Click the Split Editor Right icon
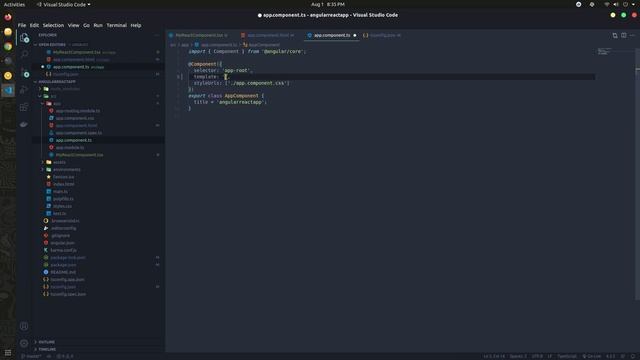Image resolution: width=640 pixels, height=360 pixels. click(x=624, y=35)
